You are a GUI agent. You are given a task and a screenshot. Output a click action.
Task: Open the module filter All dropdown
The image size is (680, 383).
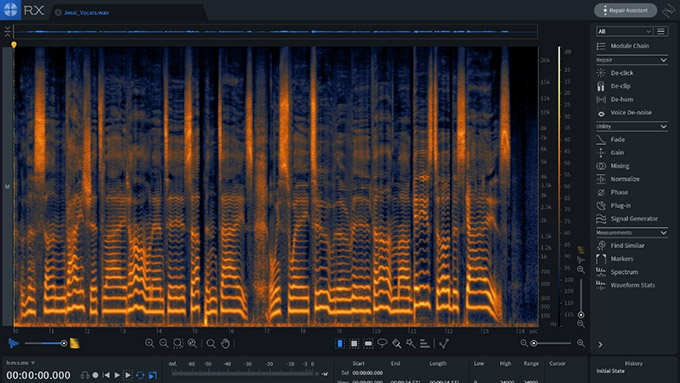tap(624, 31)
